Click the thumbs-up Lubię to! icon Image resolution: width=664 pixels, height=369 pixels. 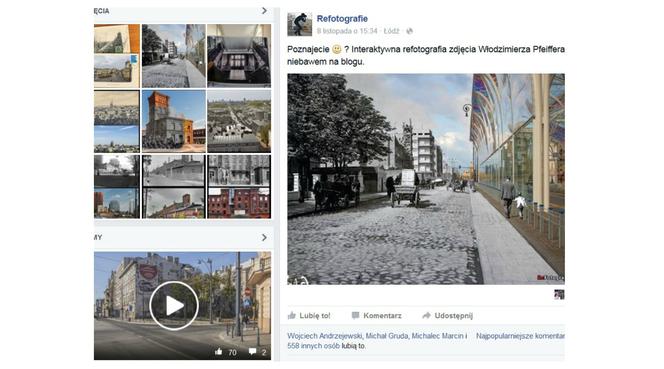pyautogui.click(x=292, y=315)
